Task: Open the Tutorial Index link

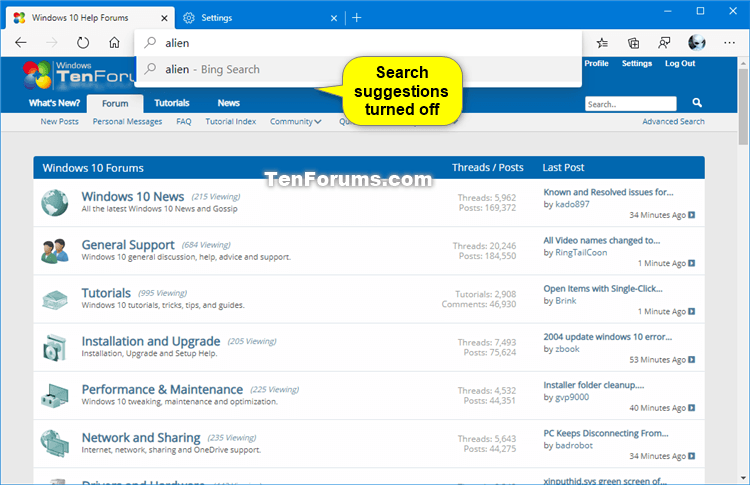Action: click(231, 121)
